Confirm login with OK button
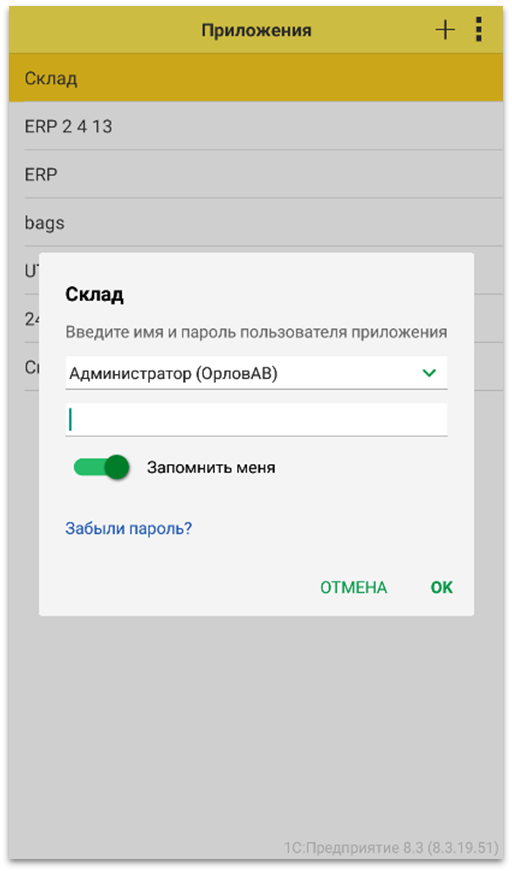Image resolution: width=512 pixels, height=871 pixels. 441,587
